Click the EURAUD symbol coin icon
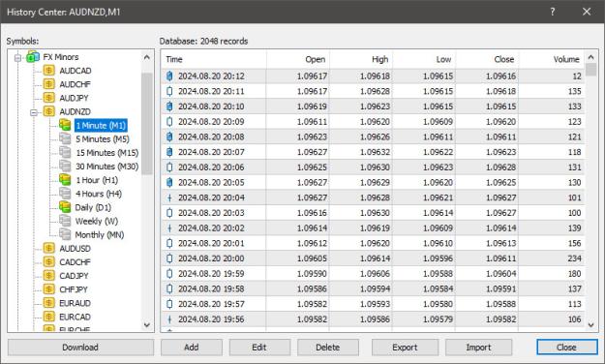 click(49, 303)
